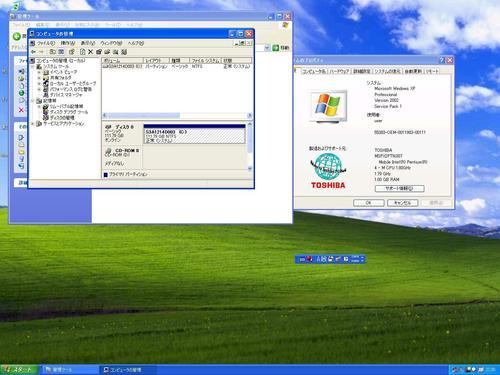Click the delete X icon in Computer Management toolbar

[90, 52]
